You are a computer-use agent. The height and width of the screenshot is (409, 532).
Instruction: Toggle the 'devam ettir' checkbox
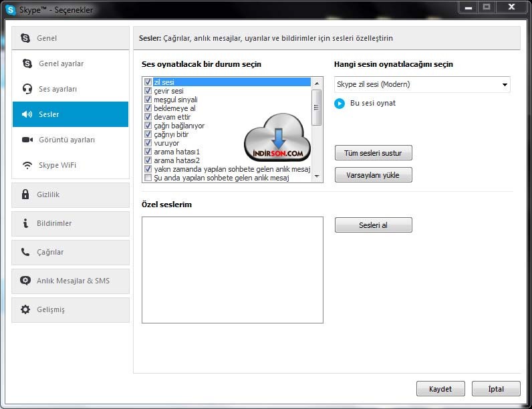[148, 117]
